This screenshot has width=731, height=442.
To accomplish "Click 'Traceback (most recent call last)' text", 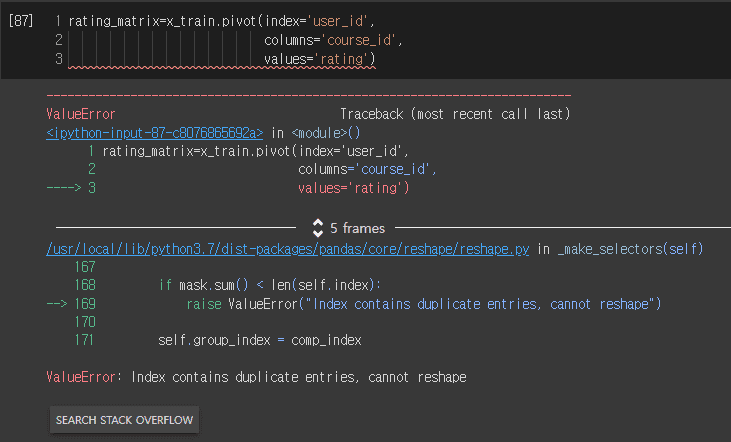I will pos(455,114).
